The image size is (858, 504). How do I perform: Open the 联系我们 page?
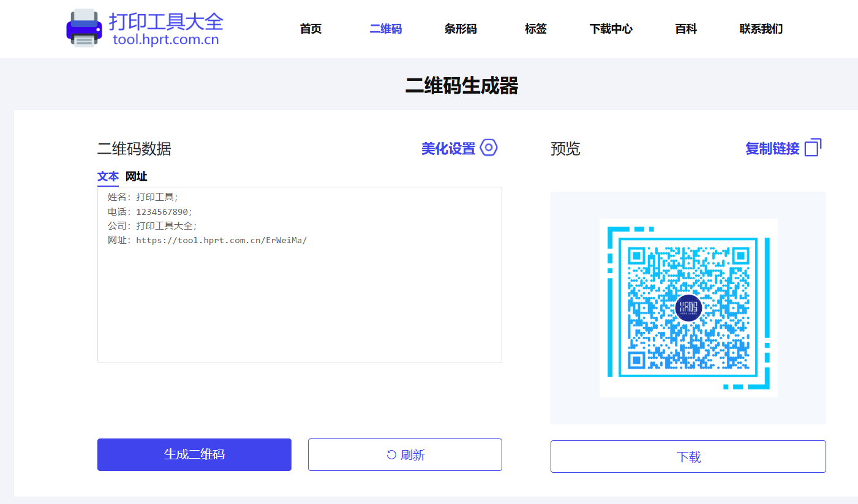[761, 29]
